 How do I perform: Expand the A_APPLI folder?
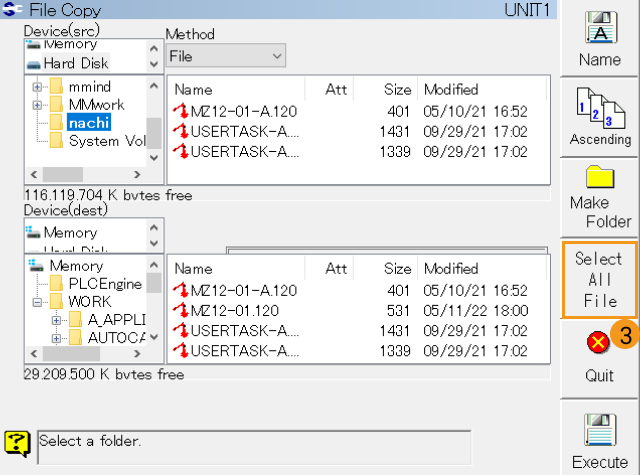click(56, 320)
